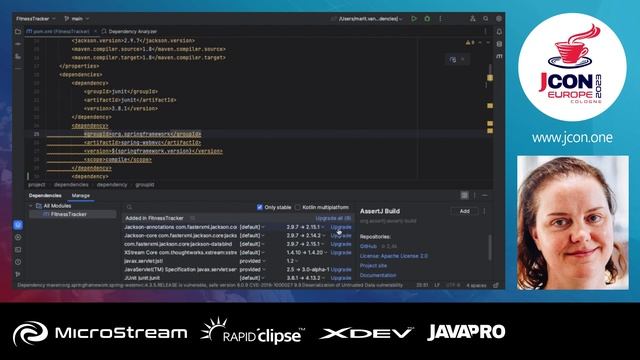Upgrade XStream Core dependency
This screenshot has width=640, height=360.
pyautogui.click(x=341, y=253)
